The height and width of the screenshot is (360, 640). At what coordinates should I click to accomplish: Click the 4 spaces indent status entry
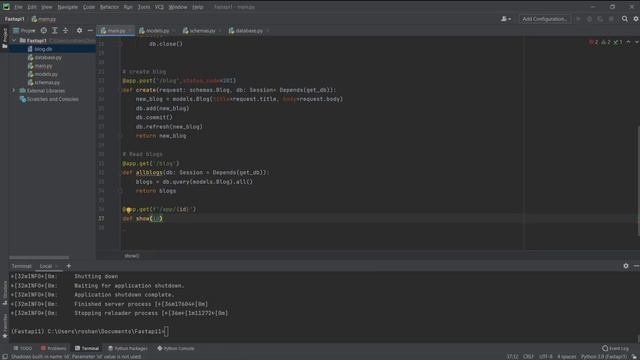pyautogui.click(x=567, y=357)
